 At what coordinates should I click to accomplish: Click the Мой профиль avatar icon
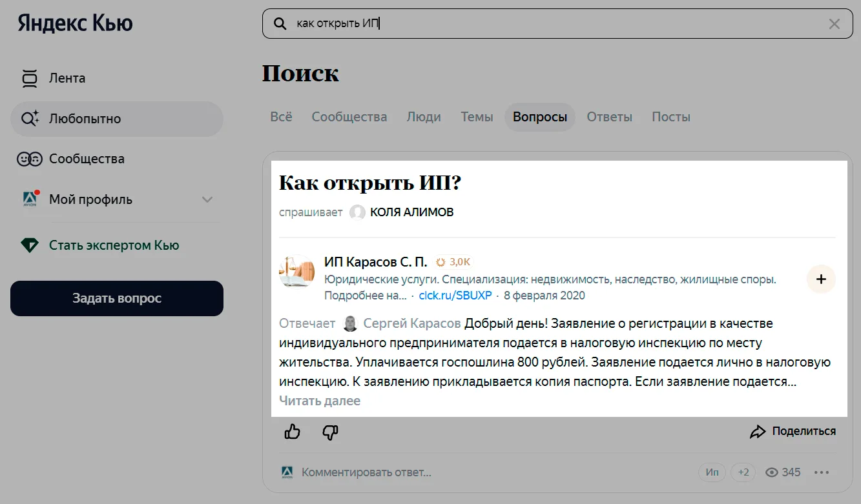click(x=30, y=199)
